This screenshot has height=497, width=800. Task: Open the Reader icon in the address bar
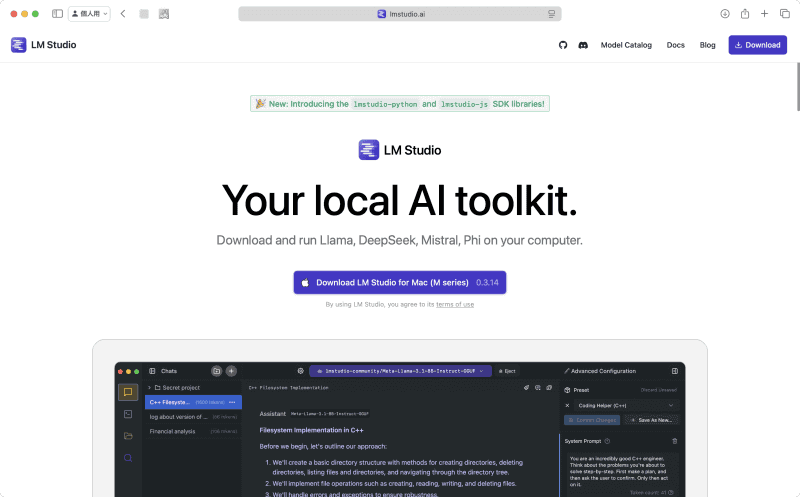552,14
